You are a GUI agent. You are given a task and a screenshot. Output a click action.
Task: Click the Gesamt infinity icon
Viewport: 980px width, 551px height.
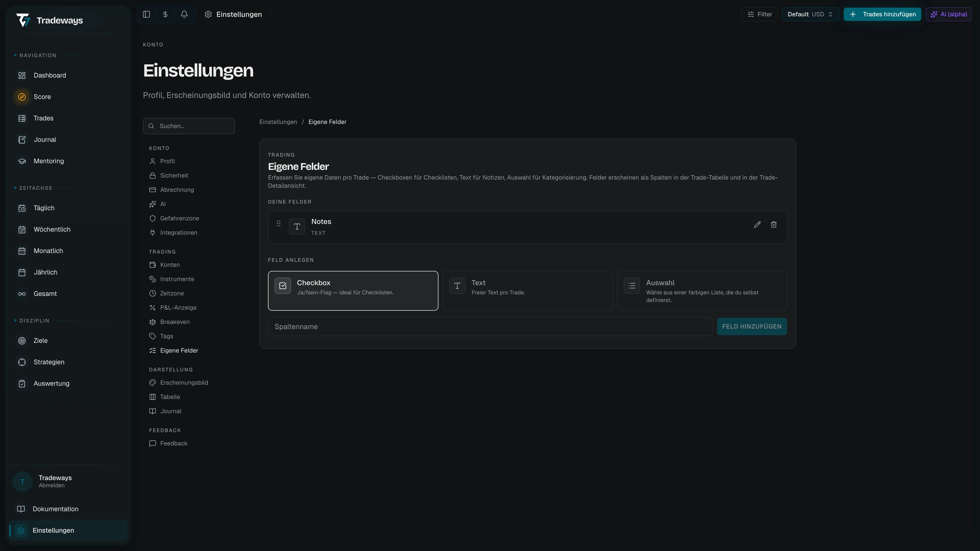[22, 294]
